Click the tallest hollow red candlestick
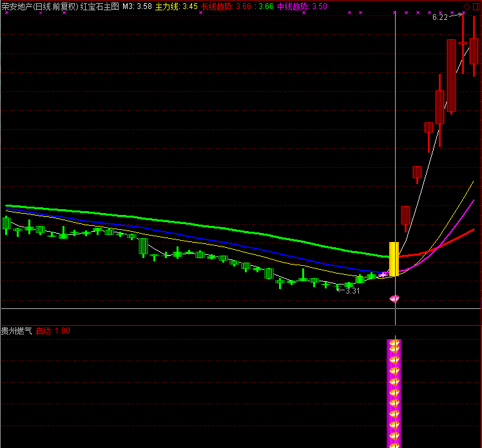 [451, 76]
